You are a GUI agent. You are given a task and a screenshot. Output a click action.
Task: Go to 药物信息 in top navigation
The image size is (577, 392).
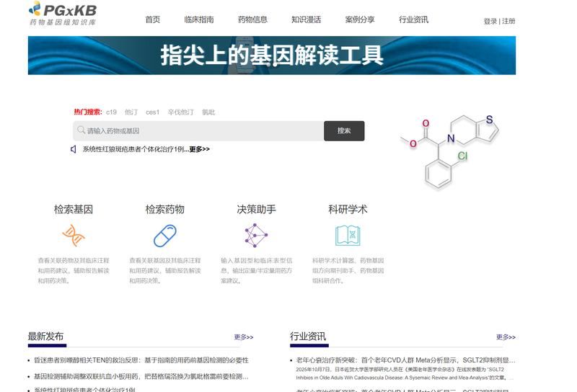(x=252, y=20)
